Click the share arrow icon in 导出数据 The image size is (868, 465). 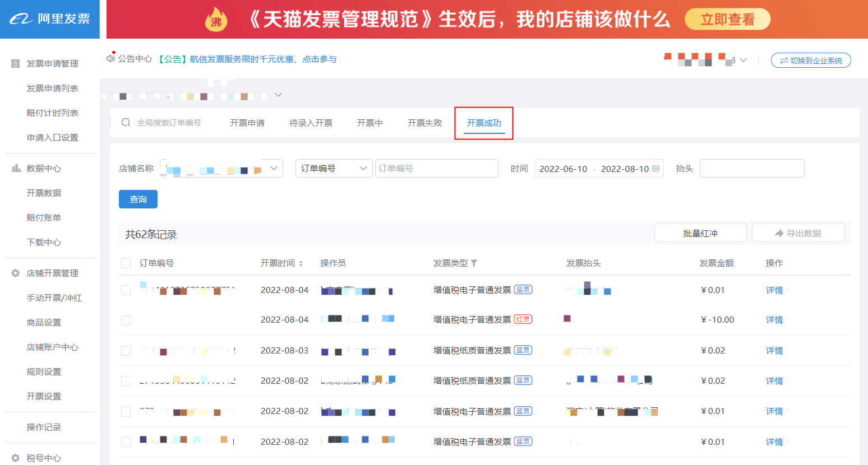point(779,233)
